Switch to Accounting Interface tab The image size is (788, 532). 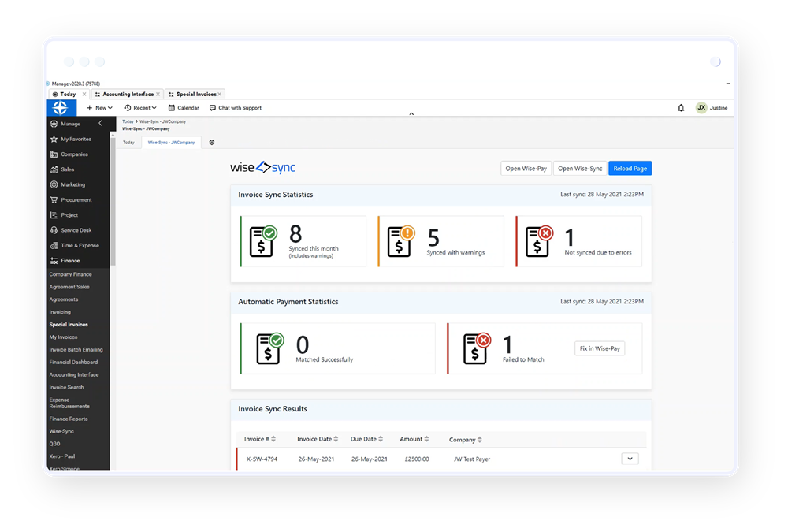click(128, 94)
